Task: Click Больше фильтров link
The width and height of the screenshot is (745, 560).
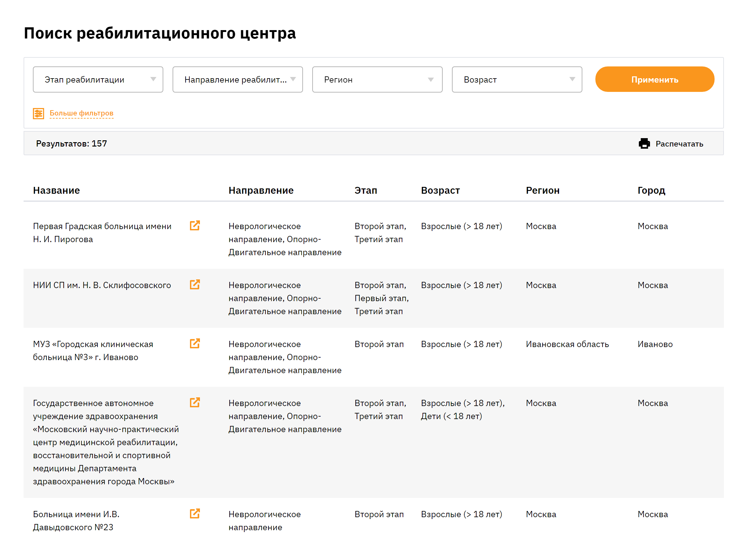Action: pyautogui.click(x=81, y=112)
